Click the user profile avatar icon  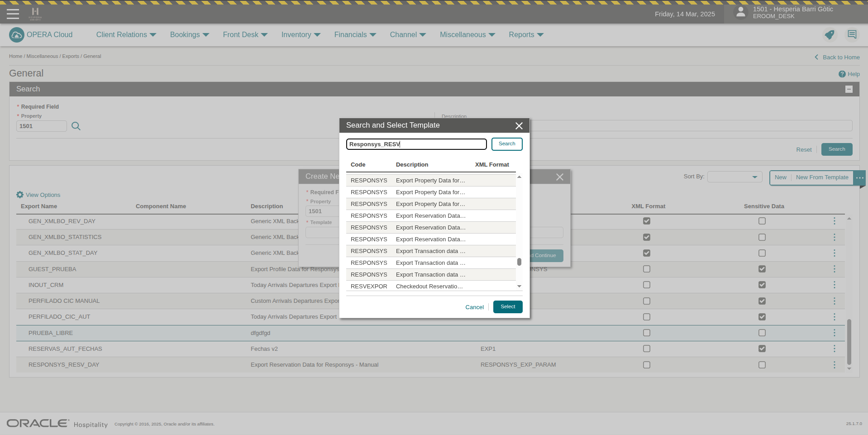tap(740, 12)
